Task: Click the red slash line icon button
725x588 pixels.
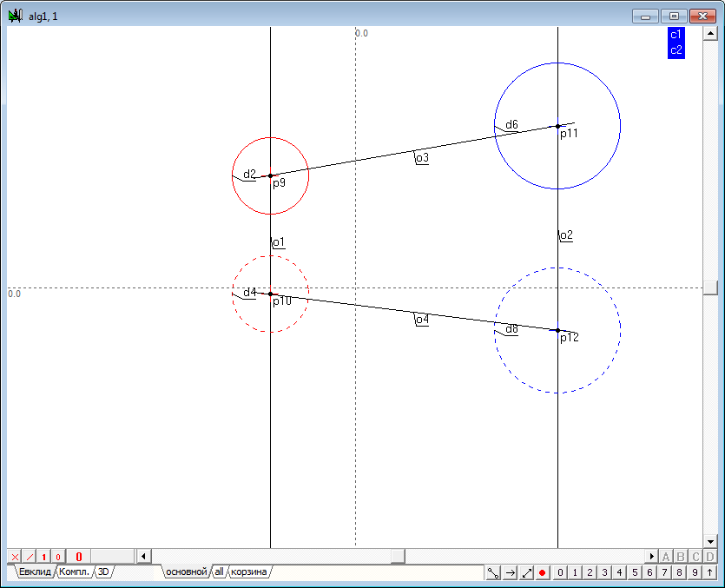Action: coord(30,557)
